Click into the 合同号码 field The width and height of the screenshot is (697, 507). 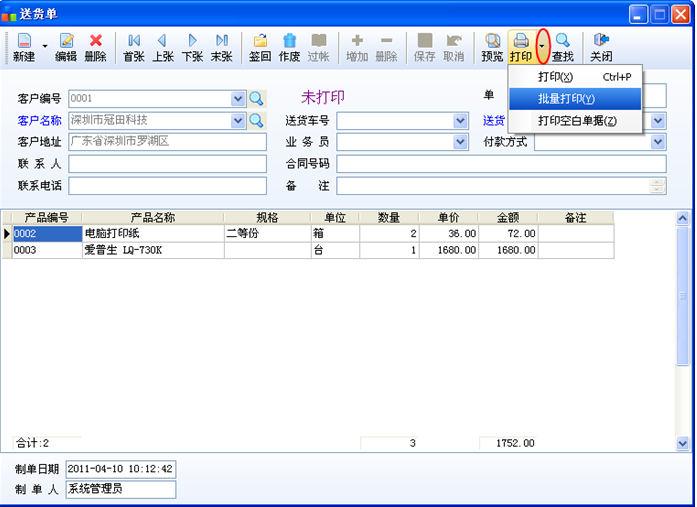coord(501,164)
